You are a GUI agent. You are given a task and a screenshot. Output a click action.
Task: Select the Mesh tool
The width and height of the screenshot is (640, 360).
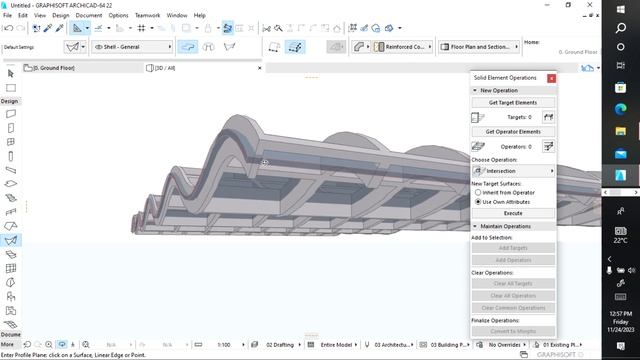pos(11,324)
